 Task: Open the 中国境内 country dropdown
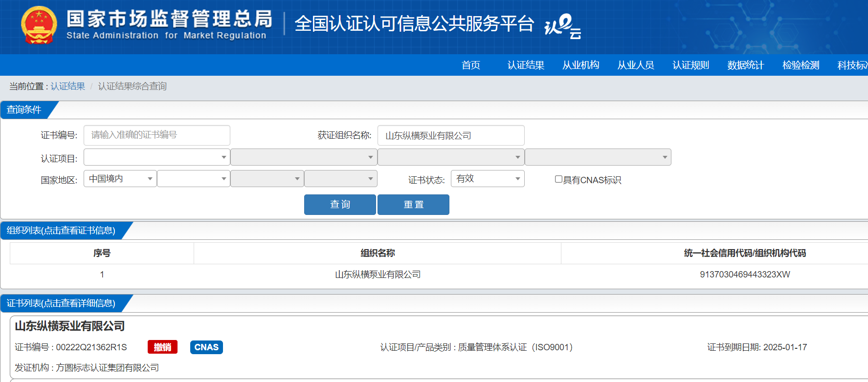[120, 179]
